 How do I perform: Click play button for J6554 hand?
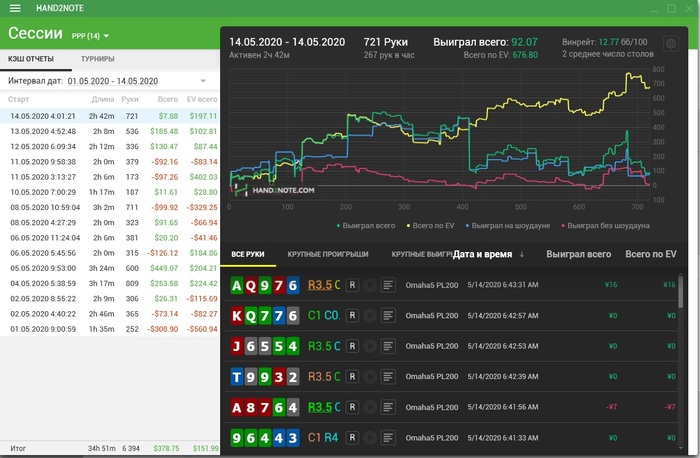coord(370,346)
